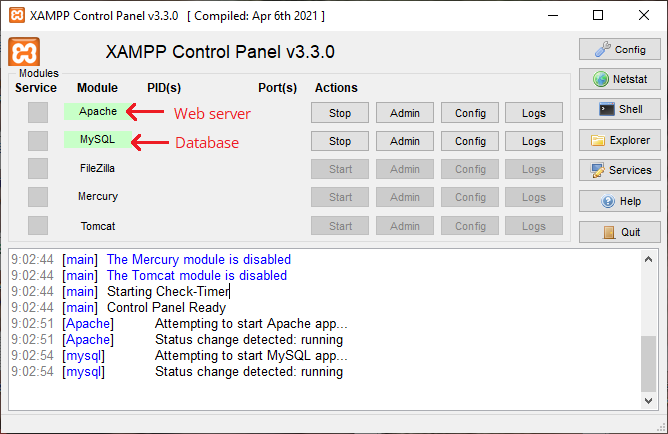The image size is (668, 434).
Task: Toggle the MySQL service checkbox
Action: 37,141
